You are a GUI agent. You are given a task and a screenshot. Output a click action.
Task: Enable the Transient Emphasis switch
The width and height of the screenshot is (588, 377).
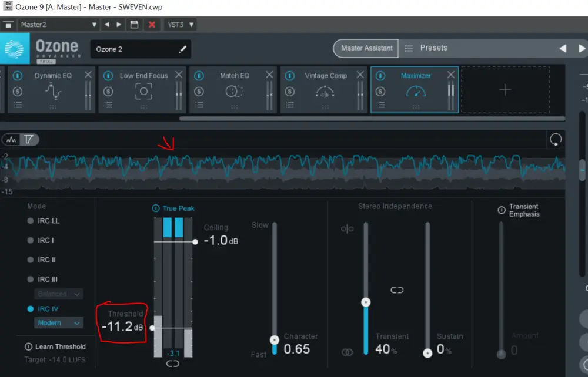pyautogui.click(x=502, y=210)
